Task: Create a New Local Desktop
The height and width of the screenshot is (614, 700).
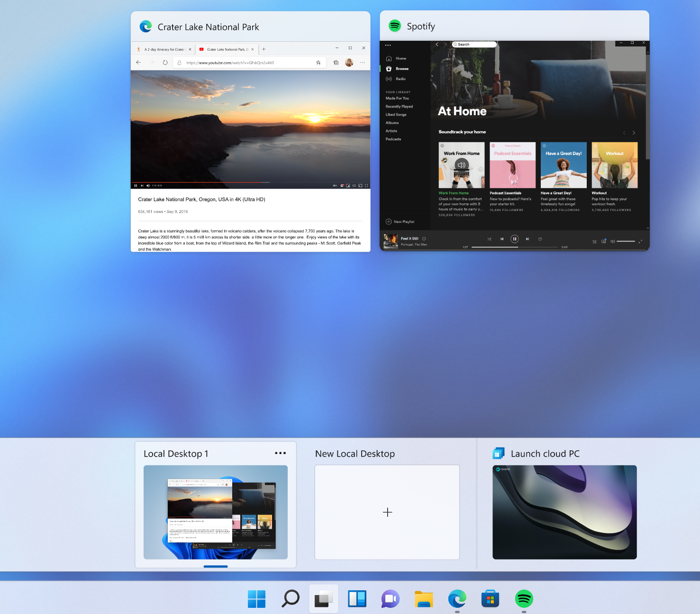Action: (387, 512)
